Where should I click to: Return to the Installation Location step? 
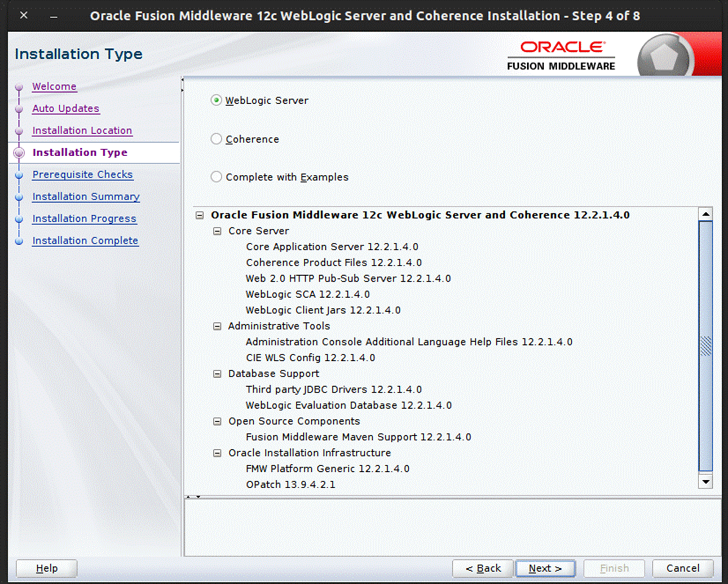pos(82,130)
